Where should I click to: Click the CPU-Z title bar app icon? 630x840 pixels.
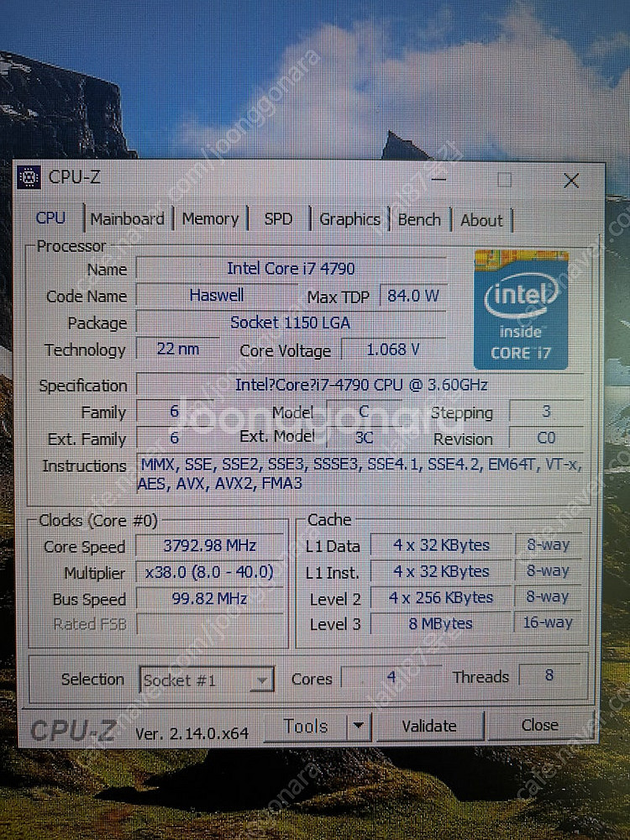29,177
